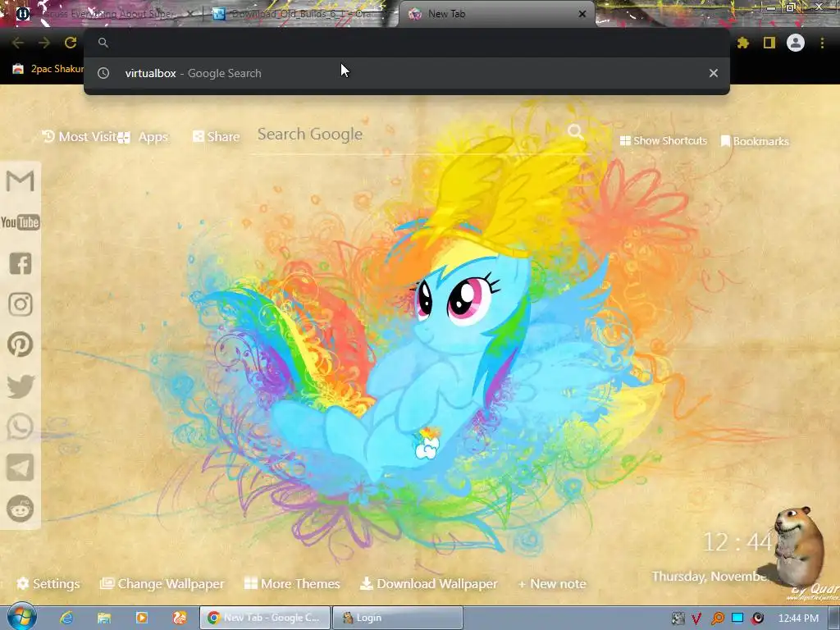Image resolution: width=840 pixels, height=630 pixels.
Task: Click the taskbar clock showing 12:44 PM
Action: [x=798, y=619]
